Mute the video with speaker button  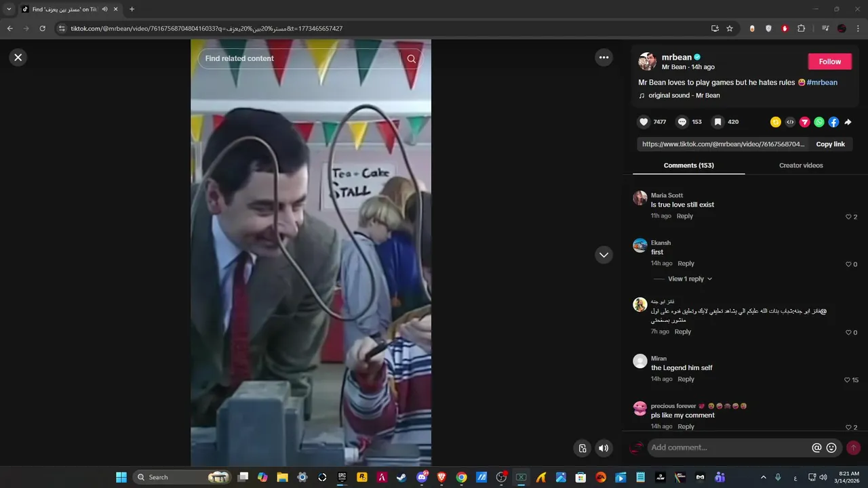pyautogui.click(x=604, y=448)
